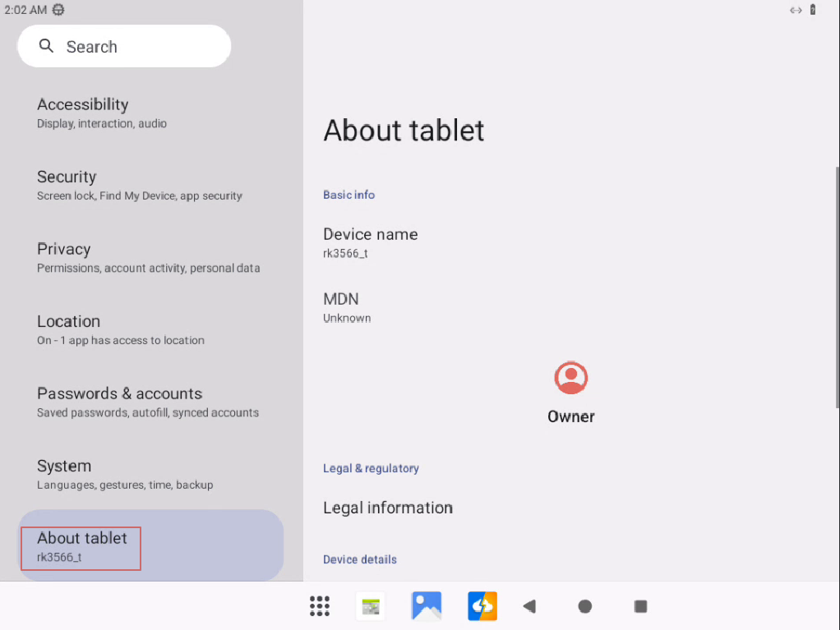840x630 pixels.
Task: Launch the Gallery app from taskbar
Action: tap(427, 606)
